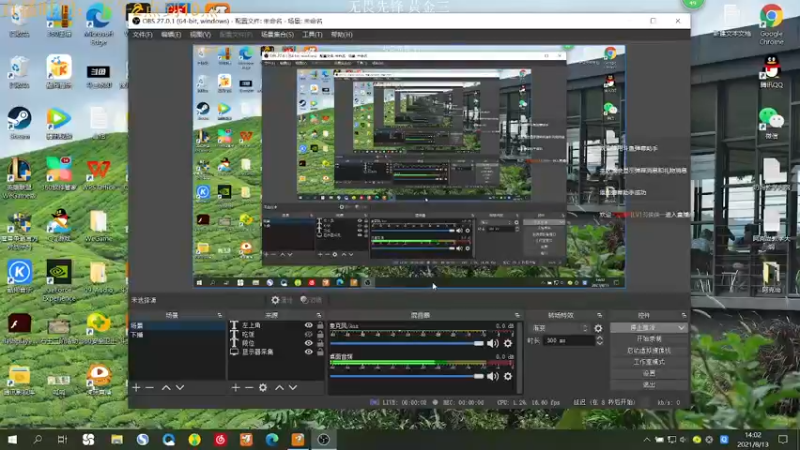Pop out the Controls dock panel
Viewport: 800px width, 450px height.
(684, 315)
